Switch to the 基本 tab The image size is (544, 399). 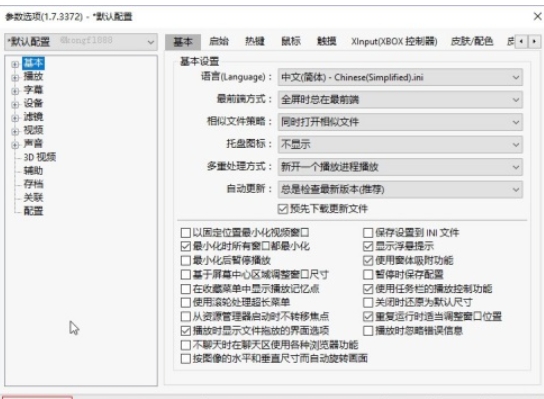point(183,42)
